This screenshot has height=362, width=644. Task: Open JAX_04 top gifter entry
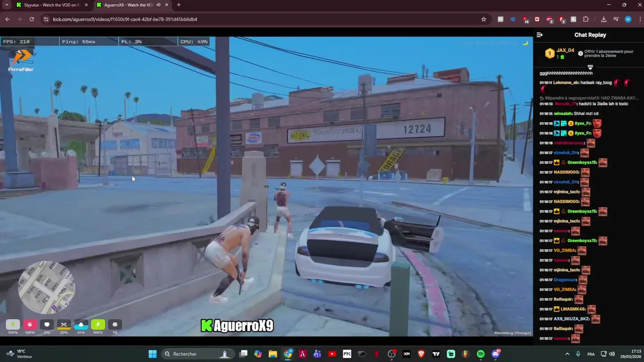click(x=560, y=53)
